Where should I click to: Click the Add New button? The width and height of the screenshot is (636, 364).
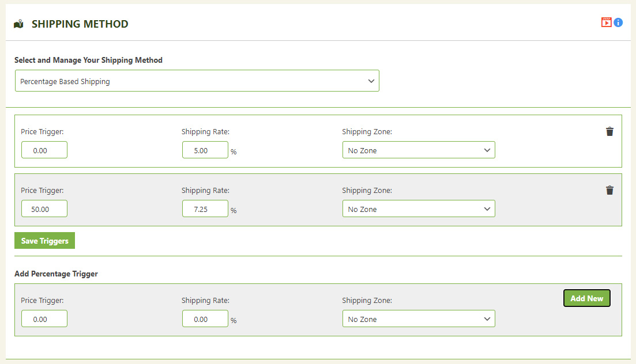(586, 298)
